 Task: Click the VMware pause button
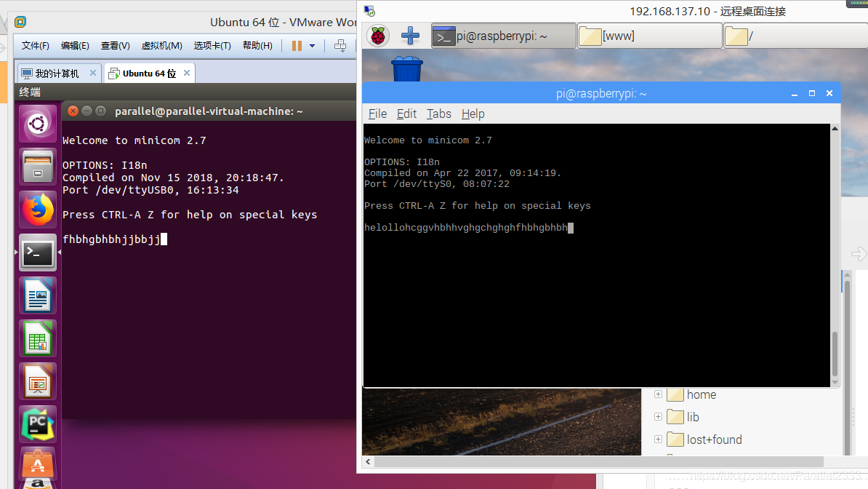coord(297,45)
